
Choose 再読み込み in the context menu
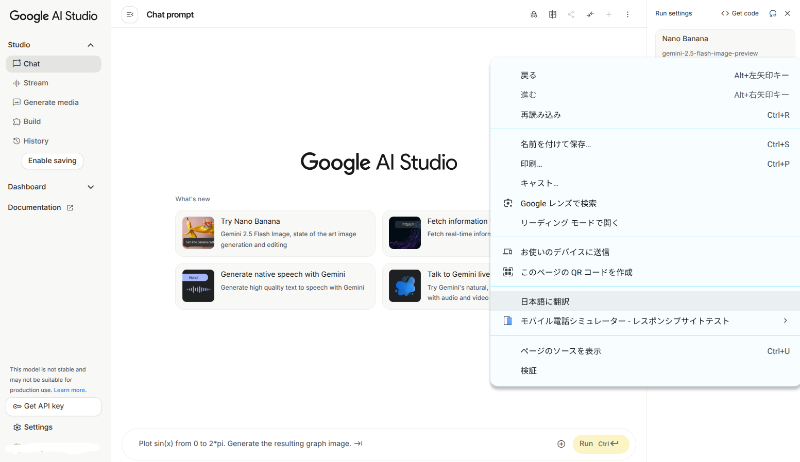[645, 115]
